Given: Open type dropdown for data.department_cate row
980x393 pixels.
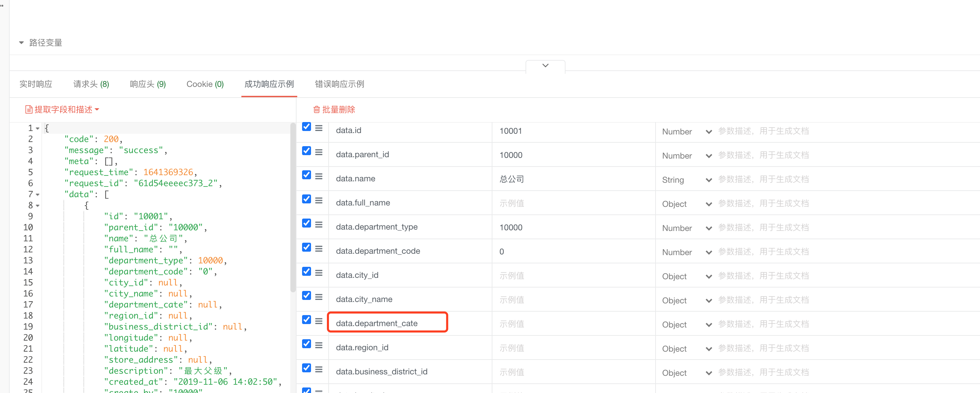Looking at the screenshot, I should (x=687, y=324).
